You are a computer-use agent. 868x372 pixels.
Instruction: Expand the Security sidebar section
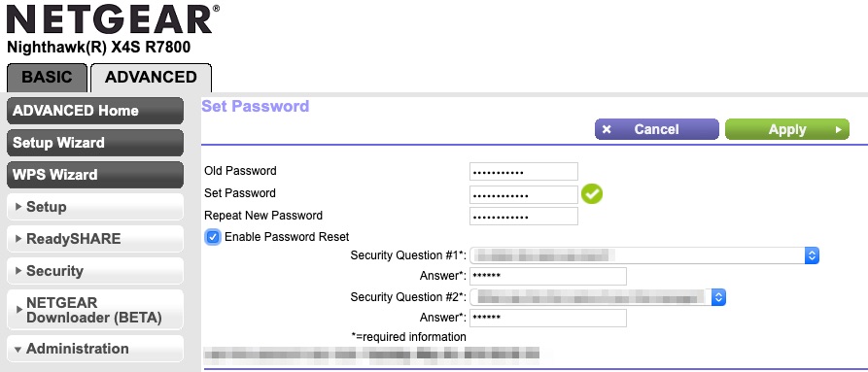point(95,271)
